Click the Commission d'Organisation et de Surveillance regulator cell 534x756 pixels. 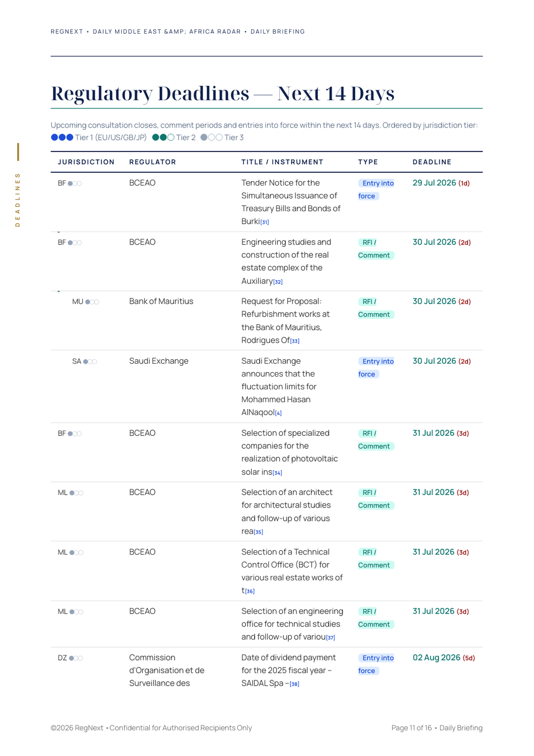pos(167,670)
